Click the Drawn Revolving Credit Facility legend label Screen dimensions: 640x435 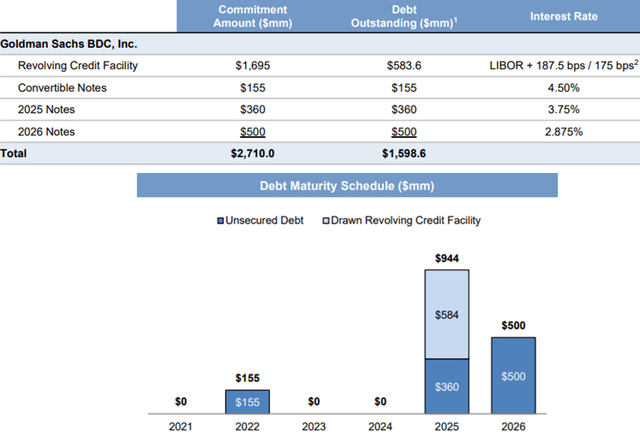[x=406, y=220]
